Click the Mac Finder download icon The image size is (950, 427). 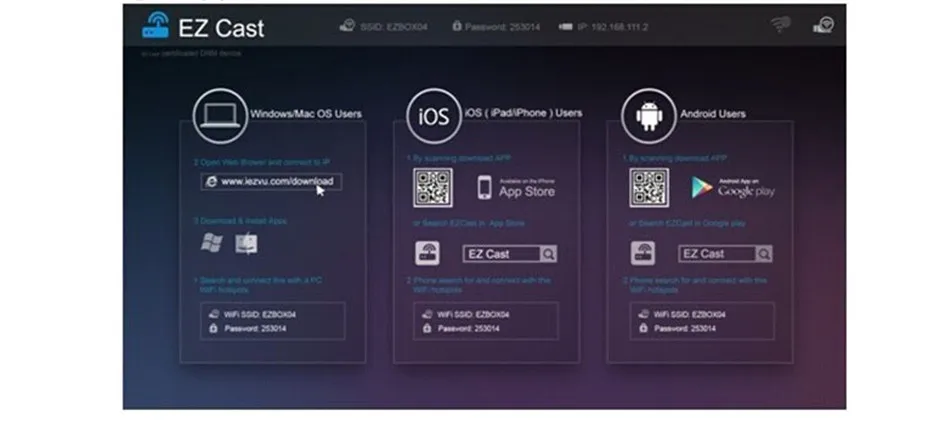[247, 243]
